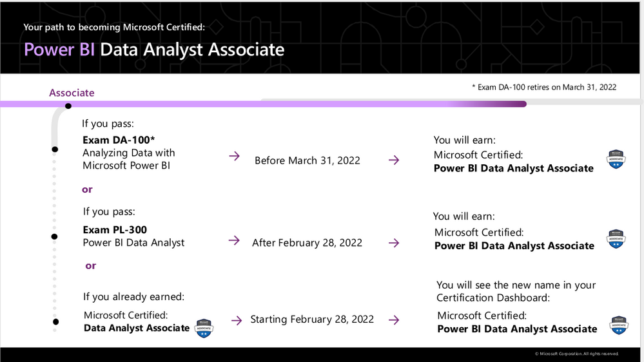Click the arrow right of 'After February 28, 2022'

[393, 243]
